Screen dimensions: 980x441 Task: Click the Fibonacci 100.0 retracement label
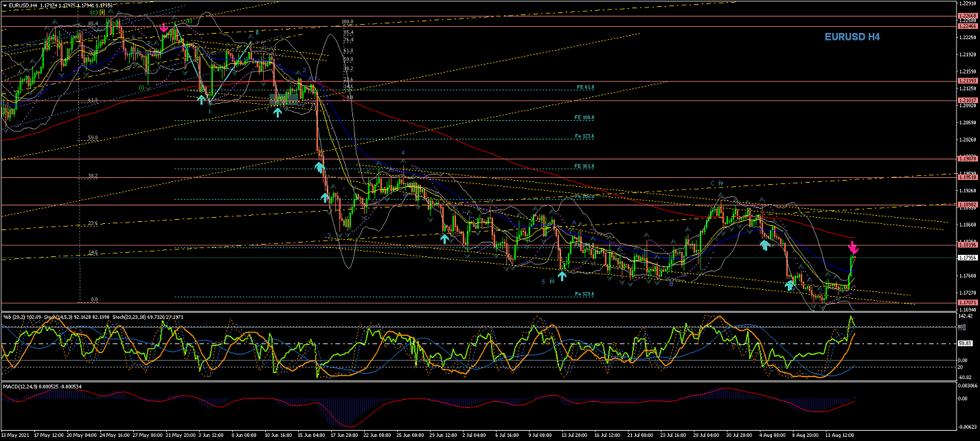click(347, 22)
